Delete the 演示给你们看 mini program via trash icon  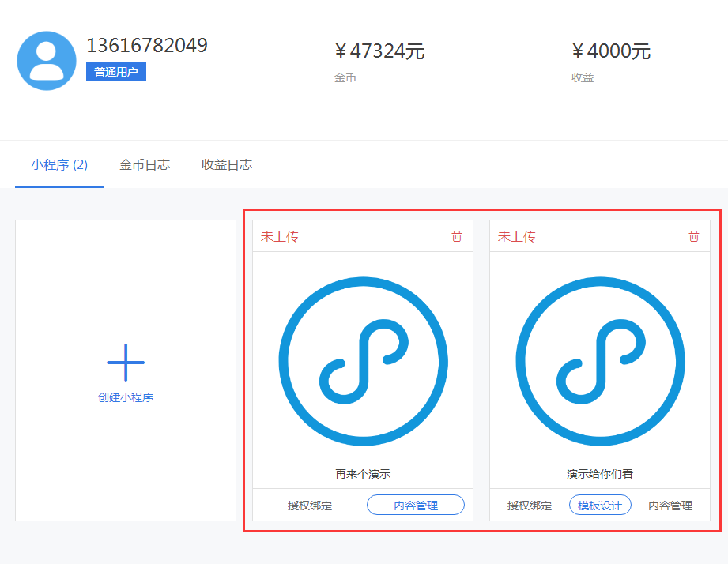tap(694, 236)
